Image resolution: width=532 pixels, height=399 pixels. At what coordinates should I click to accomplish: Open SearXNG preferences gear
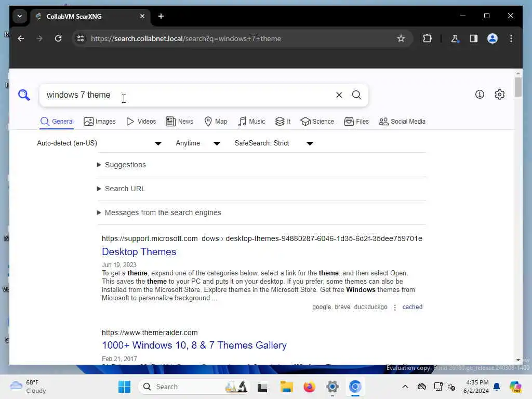point(499,95)
